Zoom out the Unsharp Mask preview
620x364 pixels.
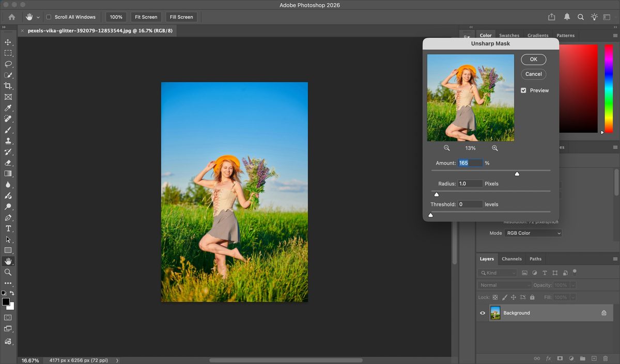447,148
